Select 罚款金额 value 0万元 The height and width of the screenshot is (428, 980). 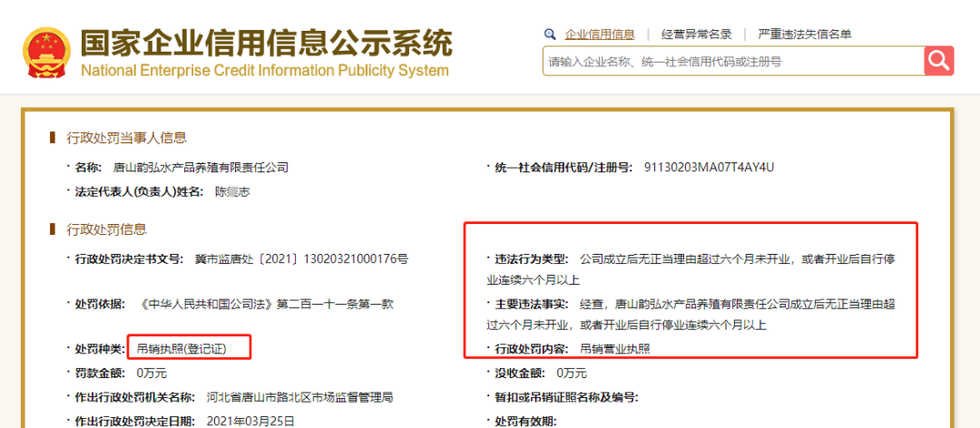click(x=152, y=374)
